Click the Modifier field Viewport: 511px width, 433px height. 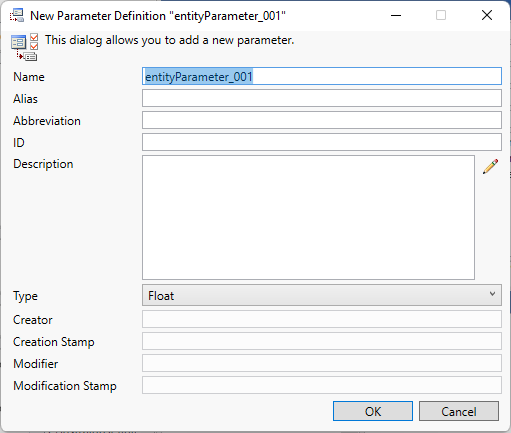pyautogui.click(x=322, y=363)
